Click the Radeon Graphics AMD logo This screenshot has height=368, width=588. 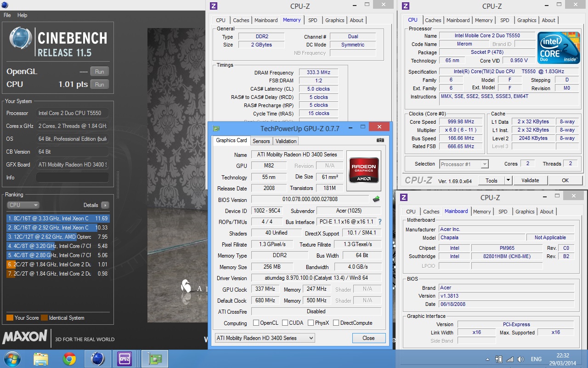[x=363, y=171]
